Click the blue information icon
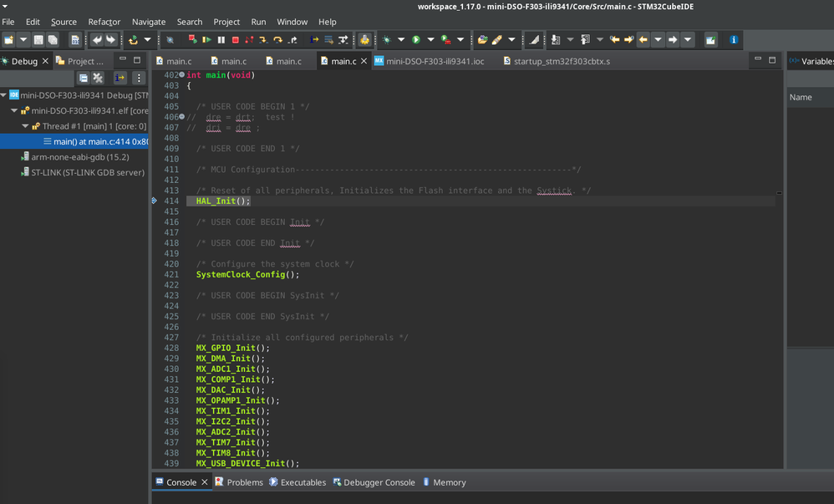This screenshot has width=834, height=504. click(734, 40)
